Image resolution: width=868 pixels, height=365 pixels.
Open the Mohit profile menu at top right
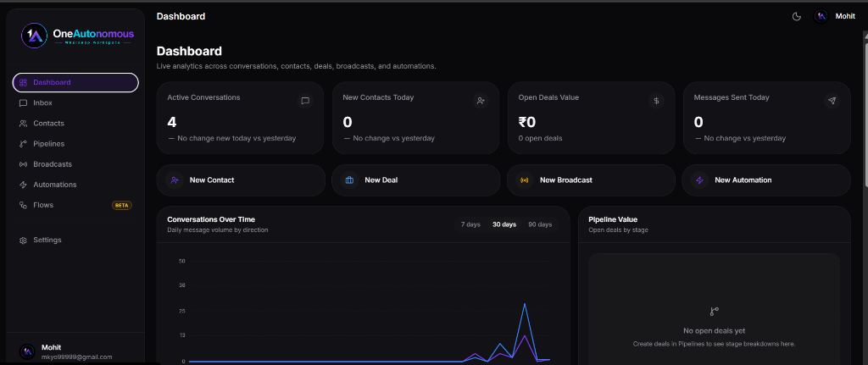point(835,17)
